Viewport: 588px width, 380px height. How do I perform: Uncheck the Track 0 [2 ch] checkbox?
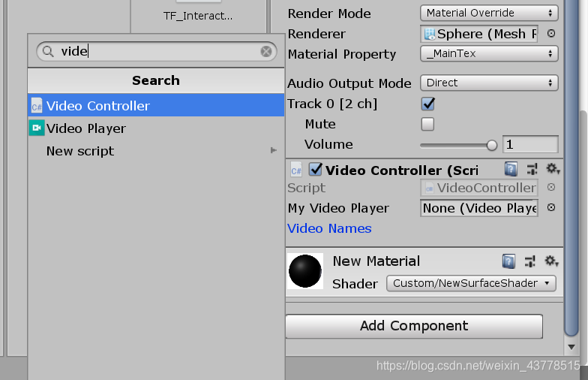pyautogui.click(x=428, y=104)
